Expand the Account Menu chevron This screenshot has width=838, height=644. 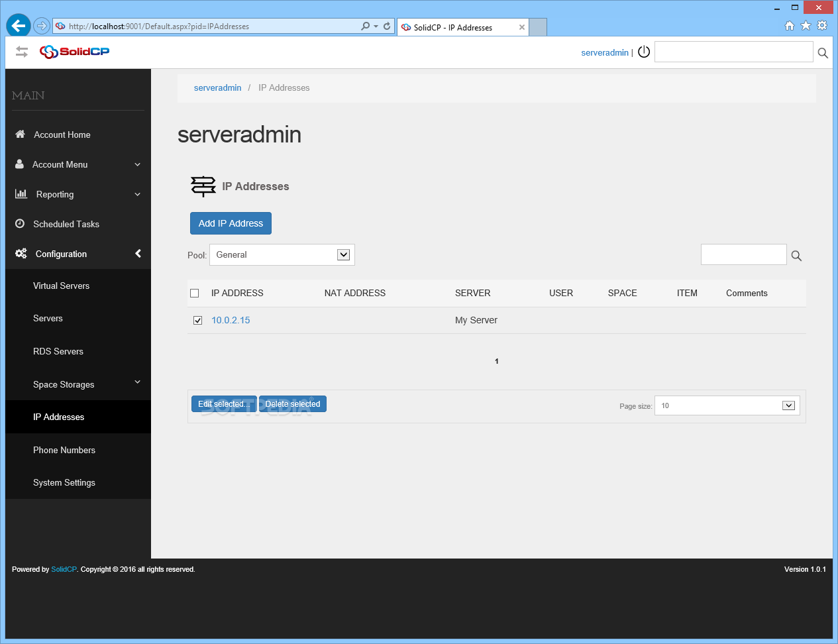(138, 164)
